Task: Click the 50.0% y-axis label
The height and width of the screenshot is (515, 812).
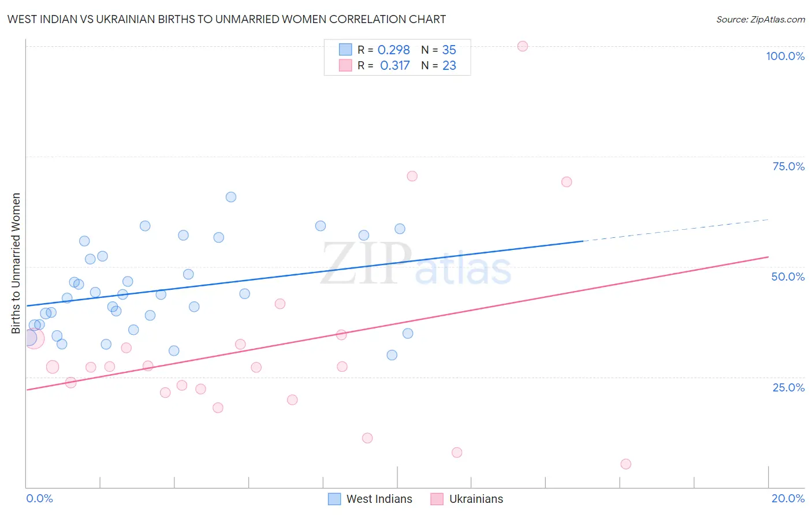Action: click(788, 277)
